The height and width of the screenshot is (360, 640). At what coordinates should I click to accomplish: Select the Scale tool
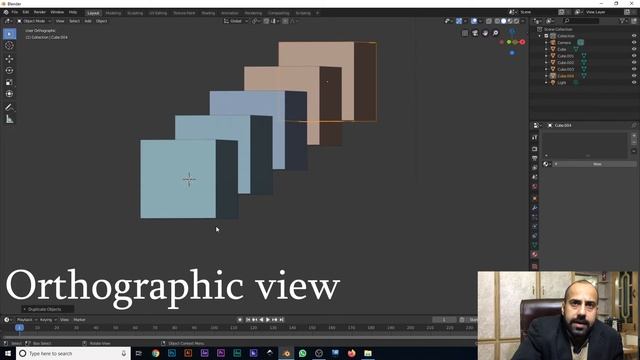[x=9, y=82]
